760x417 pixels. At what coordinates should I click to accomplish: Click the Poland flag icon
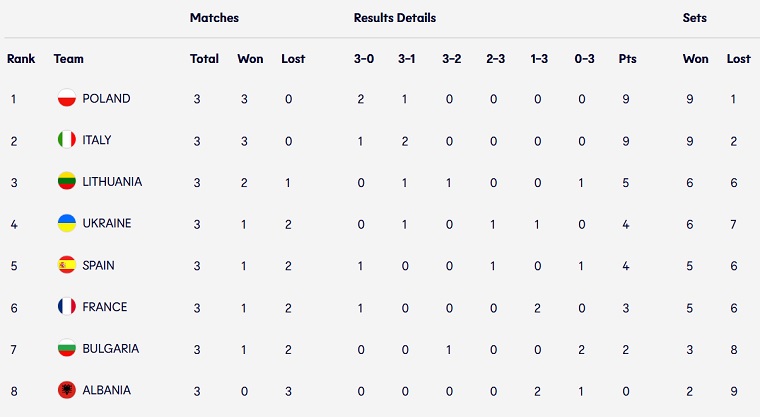point(67,98)
